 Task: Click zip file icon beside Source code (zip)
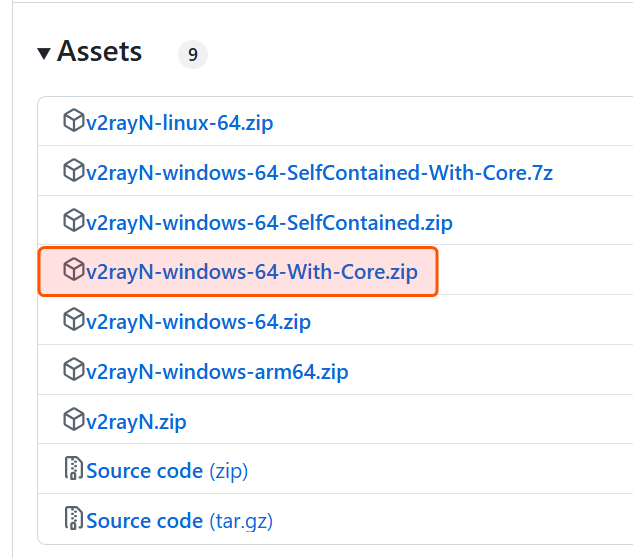[x=74, y=470]
